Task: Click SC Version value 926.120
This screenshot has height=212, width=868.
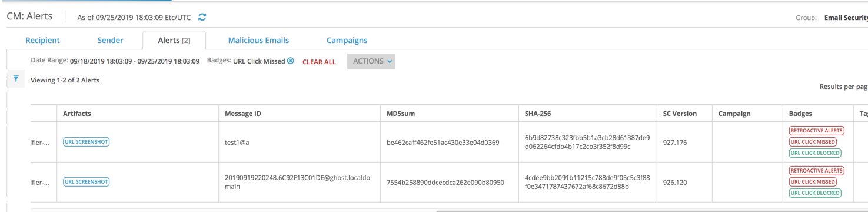Action: [675, 182]
